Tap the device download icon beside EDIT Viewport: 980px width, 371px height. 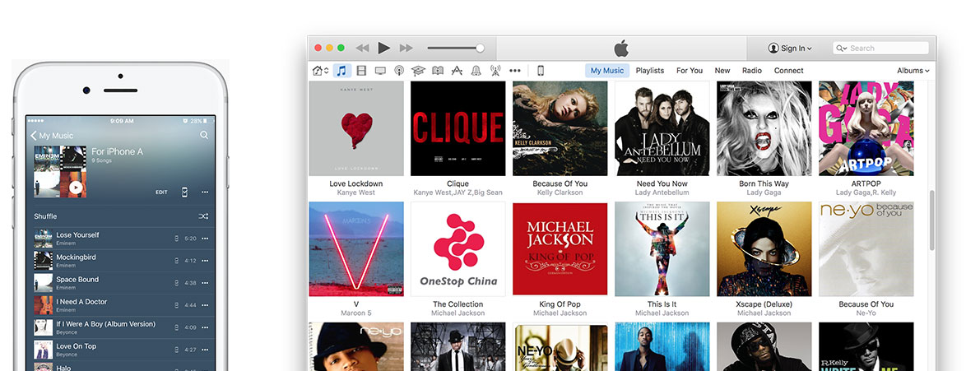[184, 192]
